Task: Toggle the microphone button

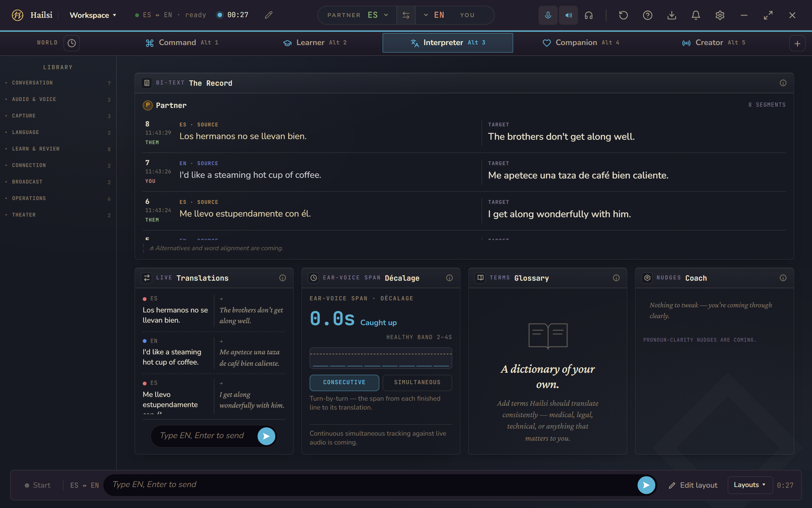Action: click(x=548, y=15)
